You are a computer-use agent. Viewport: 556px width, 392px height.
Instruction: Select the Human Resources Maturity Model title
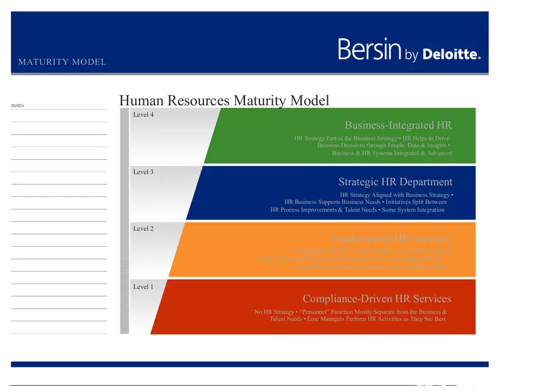224,100
